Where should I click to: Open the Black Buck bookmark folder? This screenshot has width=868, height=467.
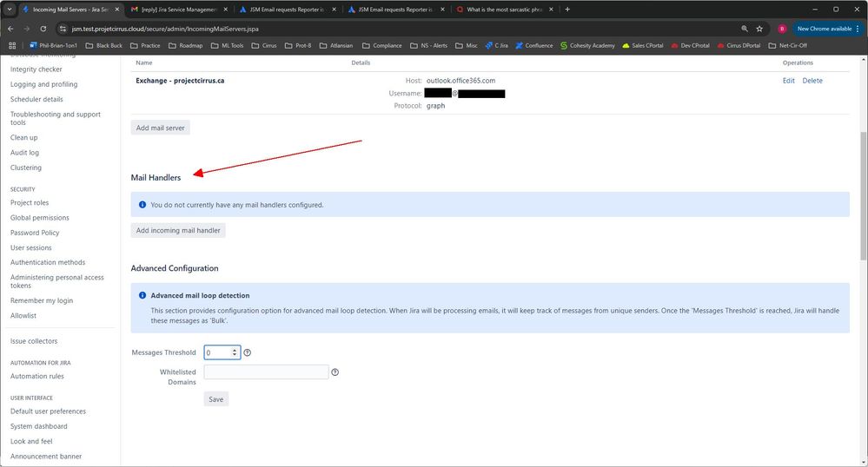click(104, 45)
